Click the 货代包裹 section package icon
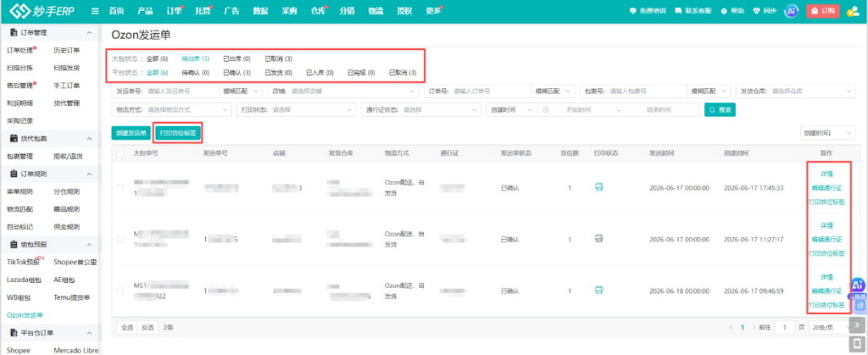Screen dimensions: 868x355 pos(14,138)
